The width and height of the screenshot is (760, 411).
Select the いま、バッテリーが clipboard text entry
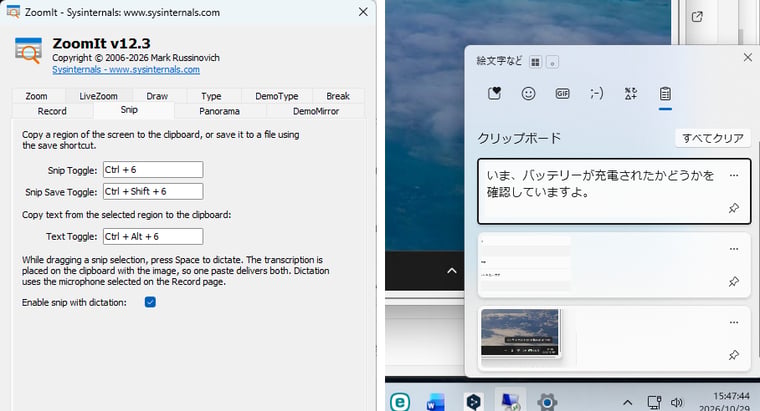point(614,191)
